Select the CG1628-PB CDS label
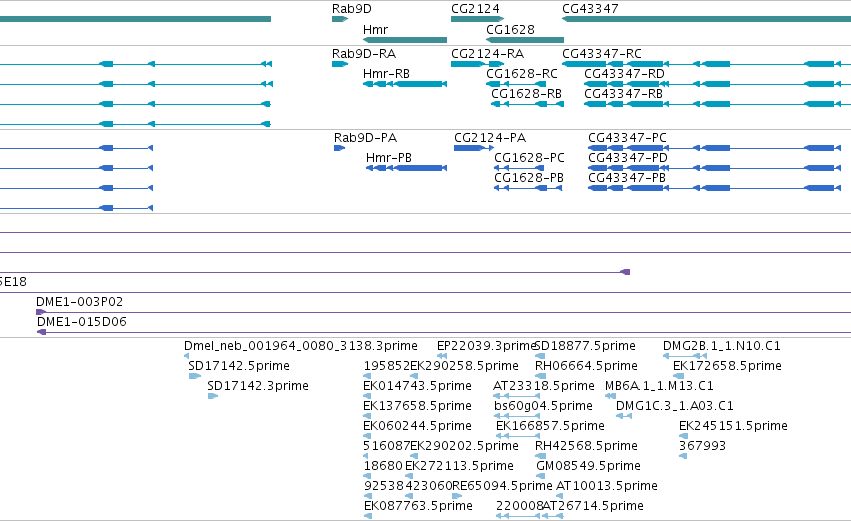This screenshot has width=851, height=521. tap(529, 178)
